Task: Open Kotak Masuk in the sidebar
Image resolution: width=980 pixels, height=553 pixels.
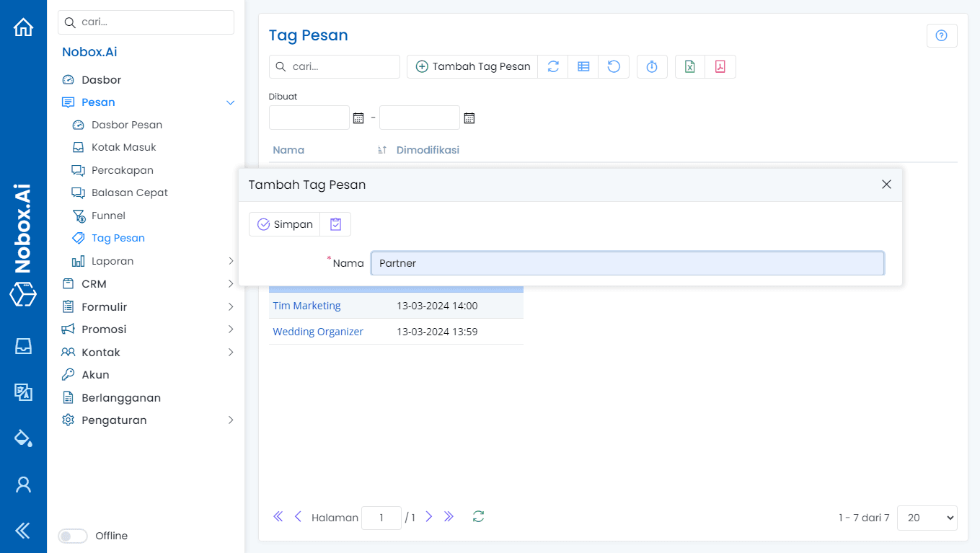Action: coord(123,147)
